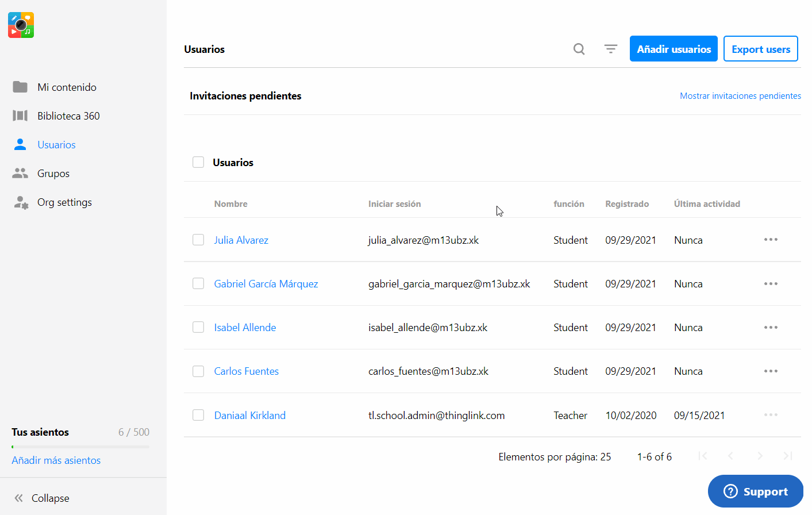This screenshot has width=812, height=515.
Task: Click the Usuarios person icon in sidebar
Action: [x=20, y=144]
